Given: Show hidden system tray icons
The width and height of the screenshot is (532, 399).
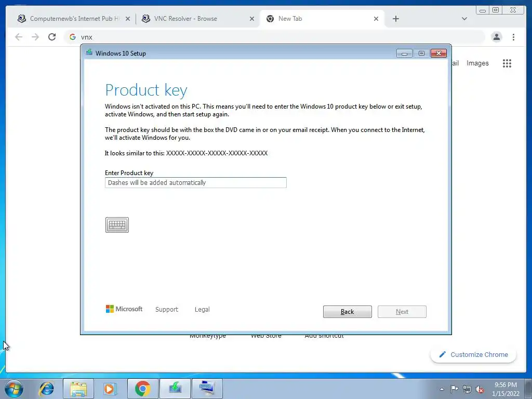Looking at the screenshot, I should point(442,389).
